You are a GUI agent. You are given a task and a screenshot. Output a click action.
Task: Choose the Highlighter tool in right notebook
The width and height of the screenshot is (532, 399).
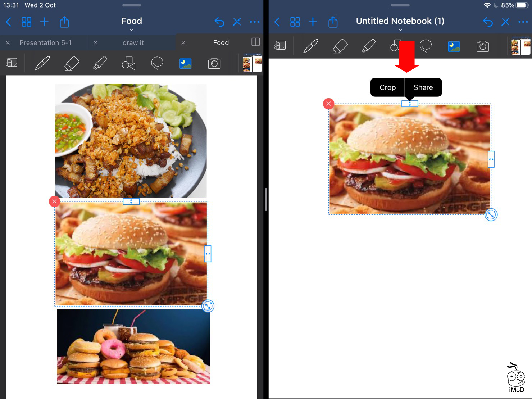[x=368, y=46]
